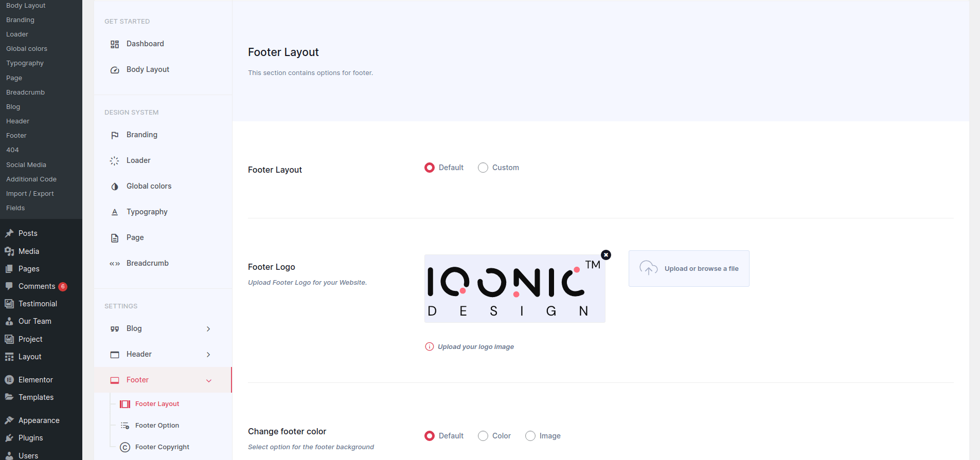
Task: Click Global colors in dark submenu
Action: tap(27, 49)
